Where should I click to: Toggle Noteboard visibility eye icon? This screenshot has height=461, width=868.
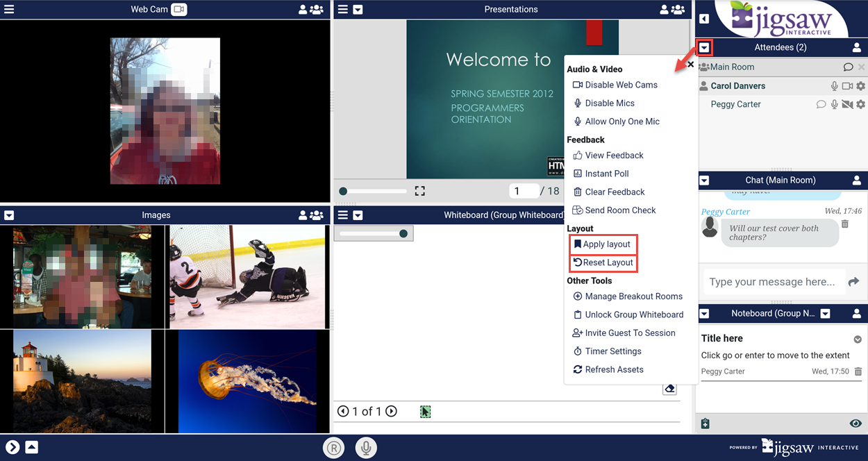coord(856,424)
